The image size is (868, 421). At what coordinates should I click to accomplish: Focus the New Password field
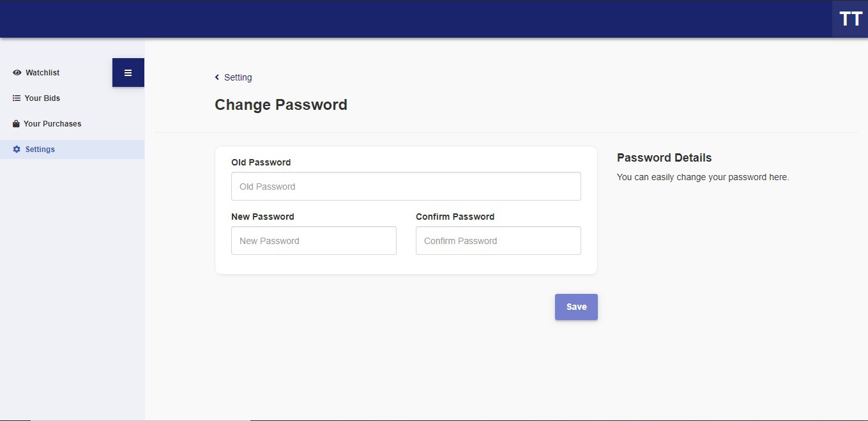pos(314,241)
